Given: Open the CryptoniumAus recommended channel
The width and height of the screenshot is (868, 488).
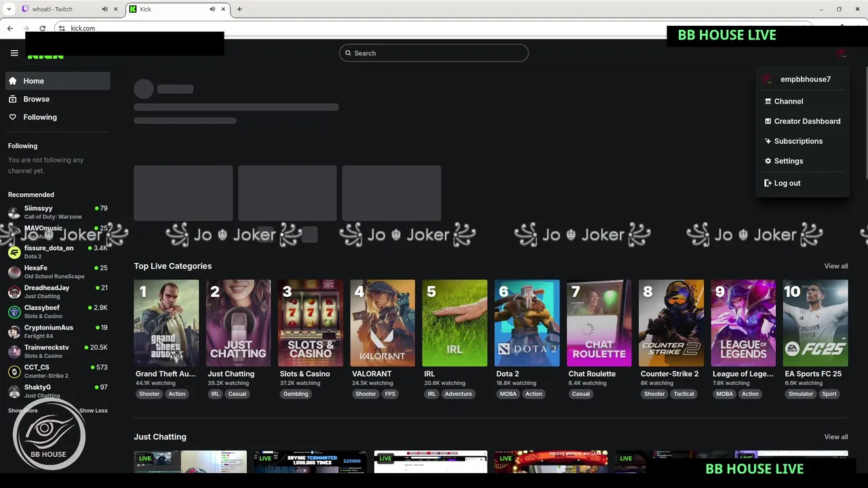Looking at the screenshot, I should 58,331.
